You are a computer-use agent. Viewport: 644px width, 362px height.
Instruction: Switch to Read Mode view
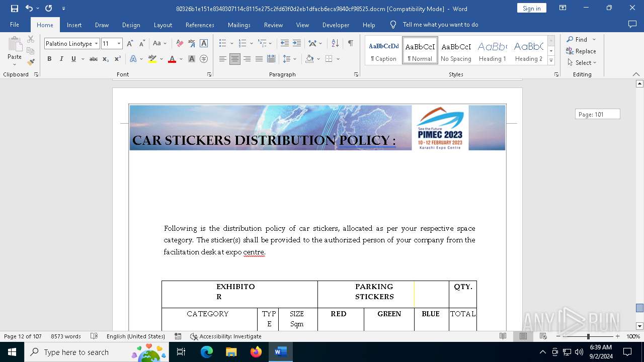click(x=503, y=336)
